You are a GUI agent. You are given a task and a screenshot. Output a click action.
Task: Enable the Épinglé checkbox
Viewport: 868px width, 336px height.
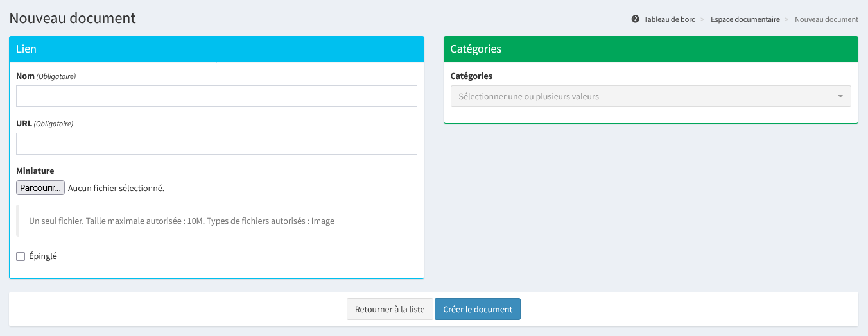(21, 256)
